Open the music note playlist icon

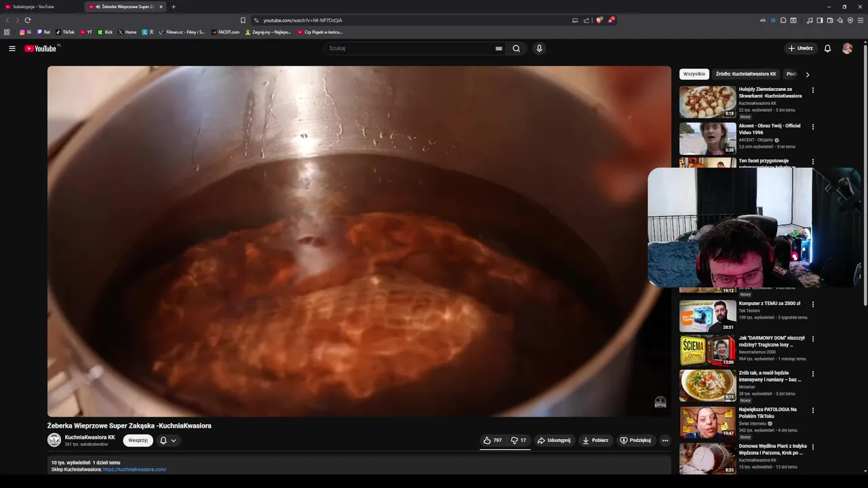pos(810,20)
